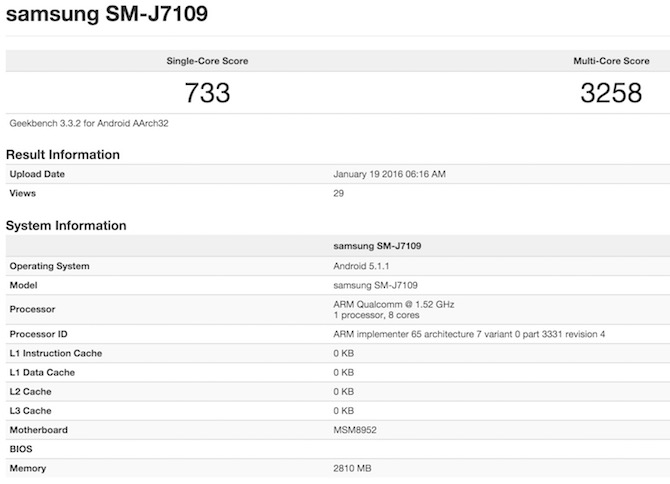Click the MSM8952 motherboard value
The height and width of the screenshot is (484, 670).
coord(356,430)
